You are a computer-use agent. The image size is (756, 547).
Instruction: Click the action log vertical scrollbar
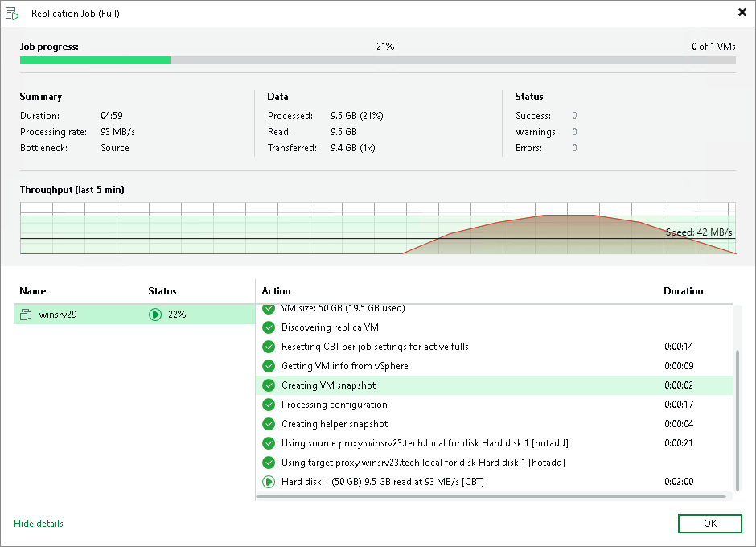point(737,418)
